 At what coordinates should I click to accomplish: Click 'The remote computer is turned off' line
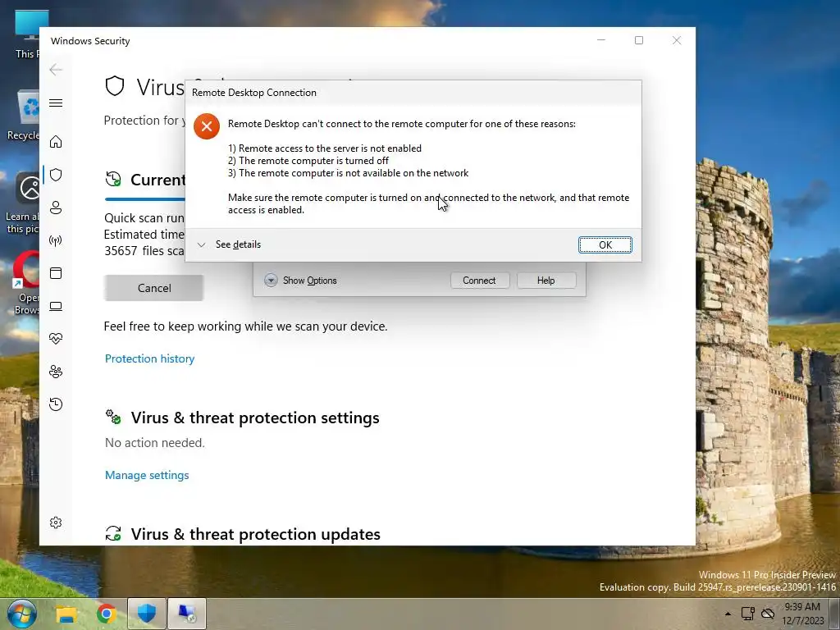[308, 161]
